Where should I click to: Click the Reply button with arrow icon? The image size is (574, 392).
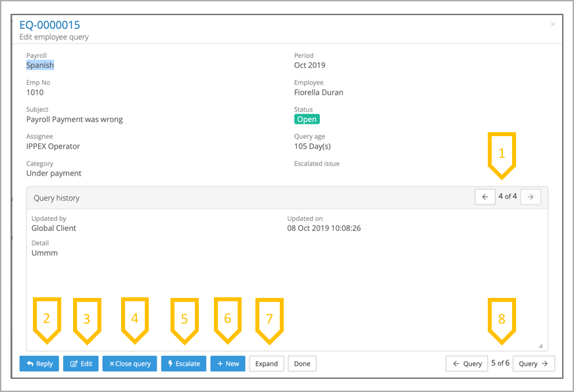[x=39, y=364]
